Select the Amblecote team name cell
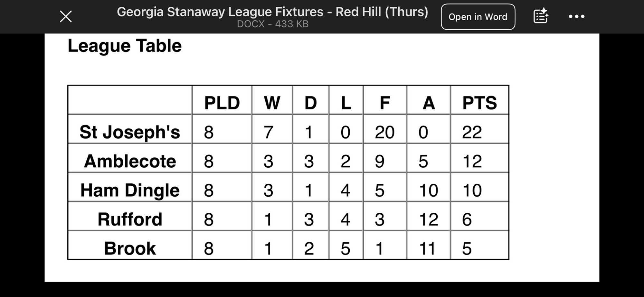This screenshot has width=644, height=297. pyautogui.click(x=130, y=161)
